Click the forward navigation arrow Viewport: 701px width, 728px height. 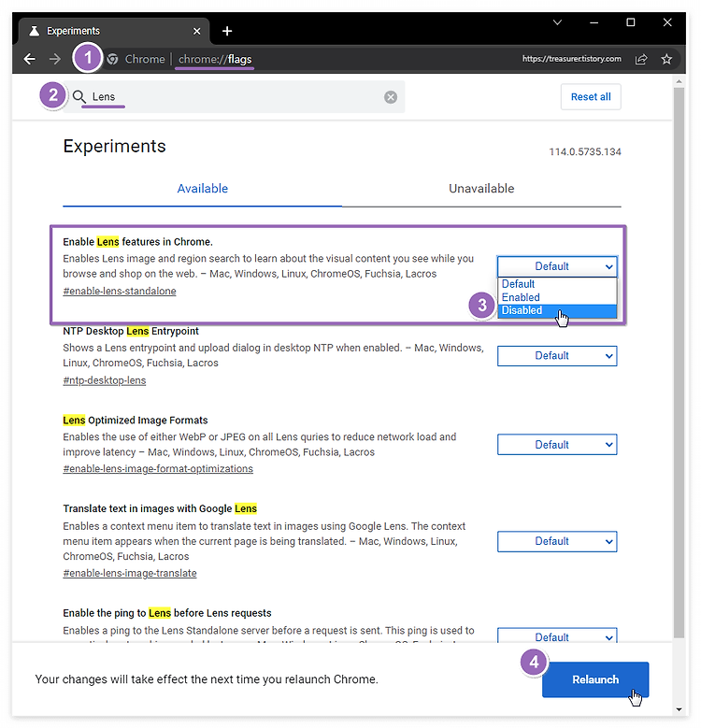coord(55,59)
